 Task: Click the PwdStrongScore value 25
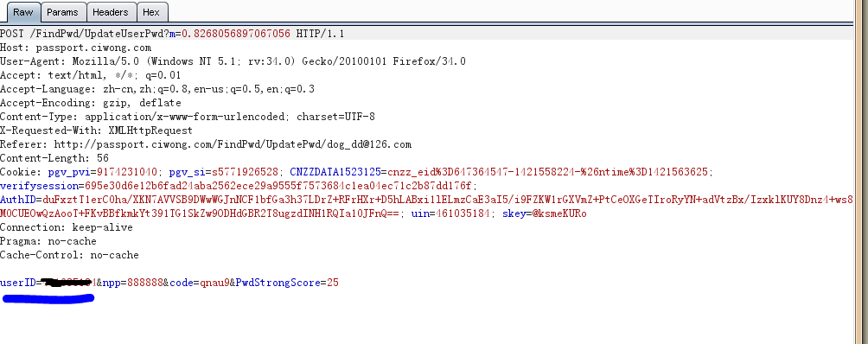(333, 283)
